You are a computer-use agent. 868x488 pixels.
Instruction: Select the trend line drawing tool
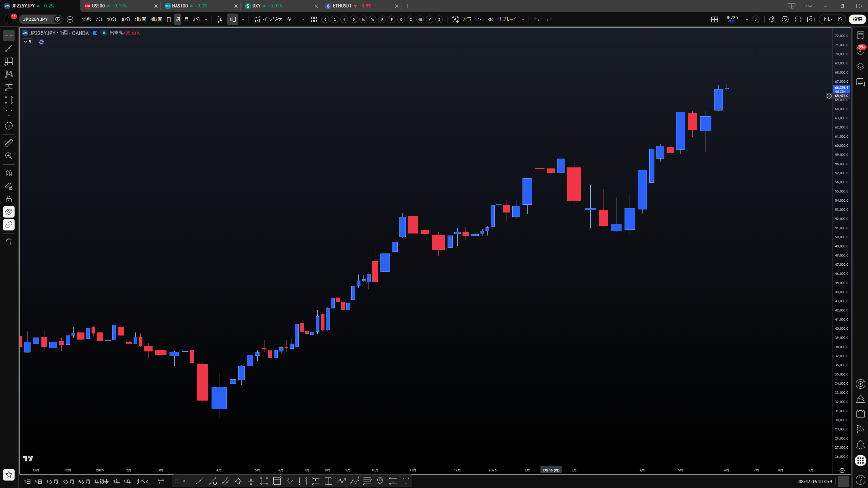9,48
